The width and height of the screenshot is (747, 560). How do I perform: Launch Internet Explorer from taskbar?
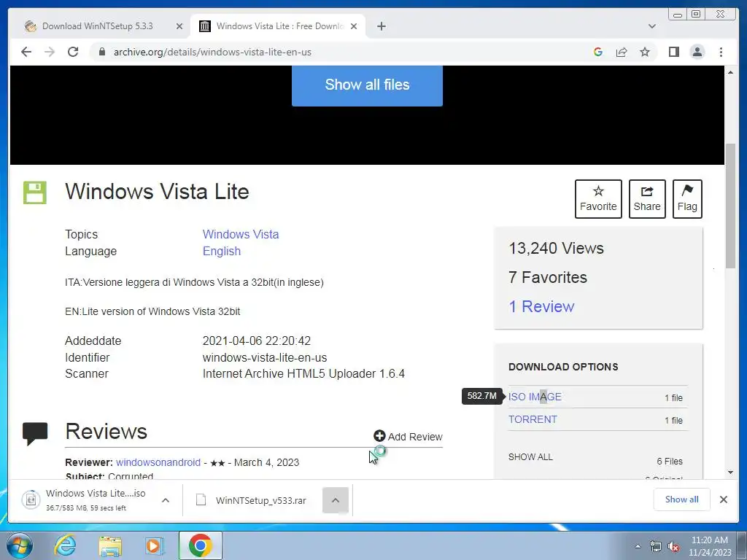pyautogui.click(x=65, y=545)
